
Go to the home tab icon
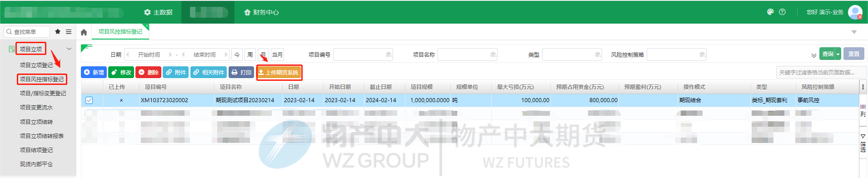coord(84,32)
